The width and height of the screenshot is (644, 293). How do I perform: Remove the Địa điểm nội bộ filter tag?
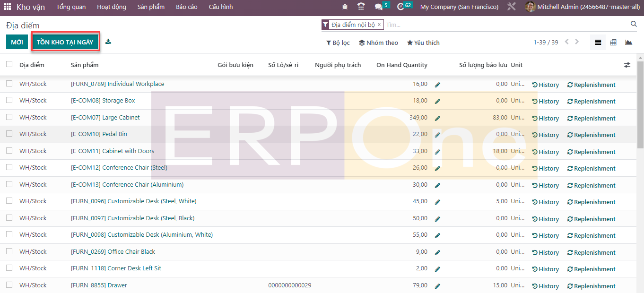click(379, 25)
